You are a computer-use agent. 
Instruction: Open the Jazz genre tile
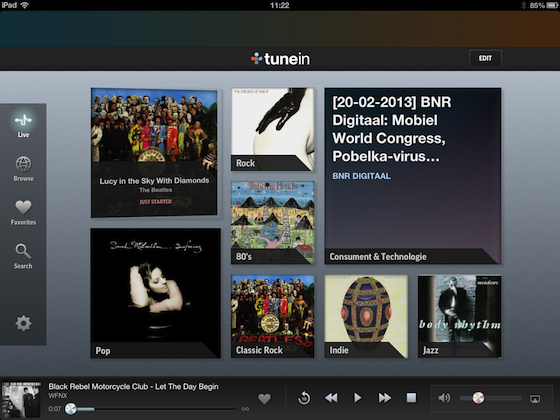coord(460,316)
